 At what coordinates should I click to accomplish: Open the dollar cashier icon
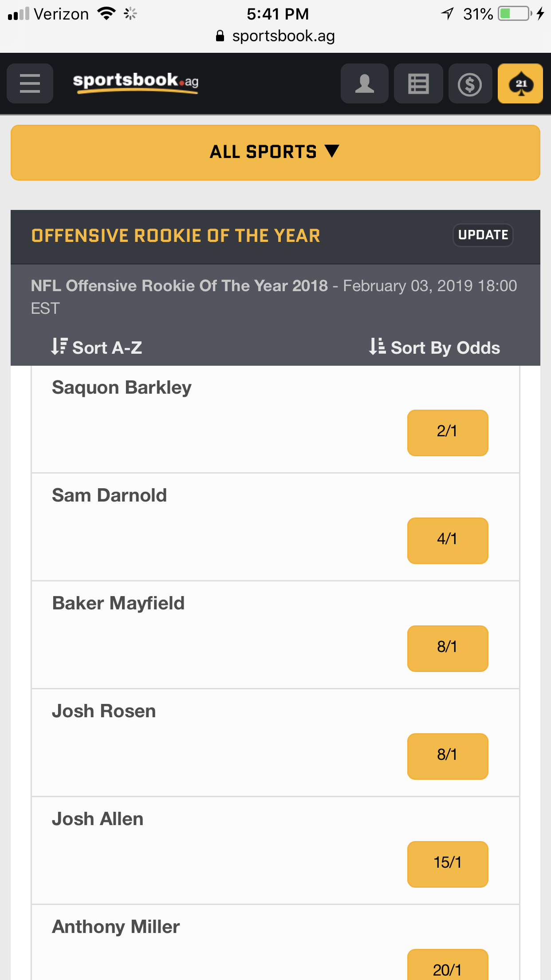470,83
